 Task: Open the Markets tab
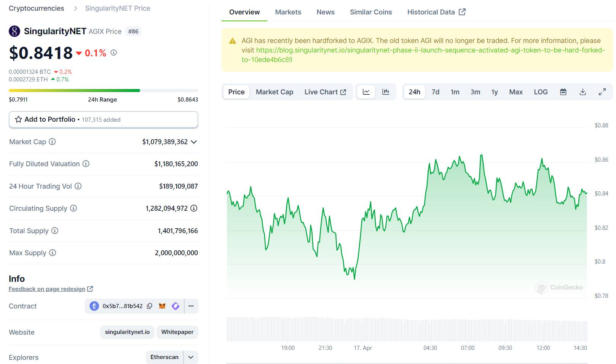(x=288, y=12)
